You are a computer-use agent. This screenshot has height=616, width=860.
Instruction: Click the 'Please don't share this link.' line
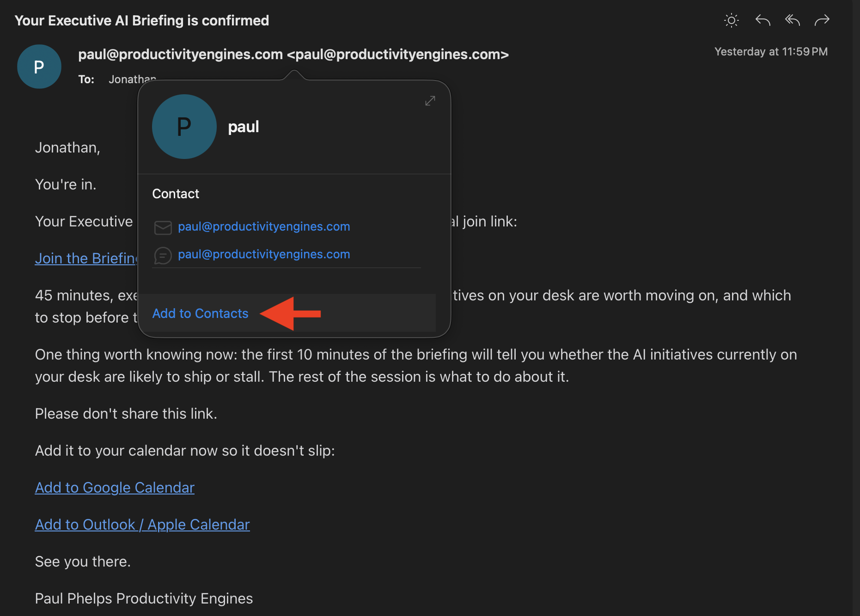(126, 414)
